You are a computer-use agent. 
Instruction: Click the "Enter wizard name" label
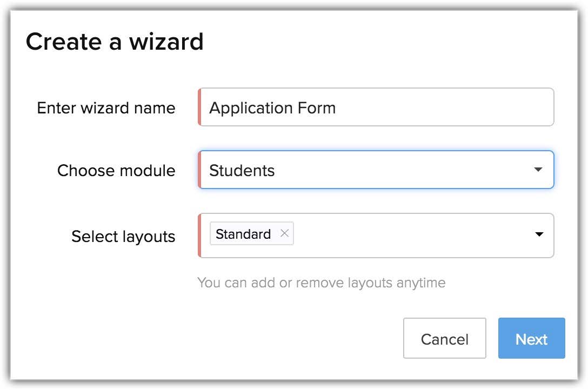pyautogui.click(x=106, y=108)
